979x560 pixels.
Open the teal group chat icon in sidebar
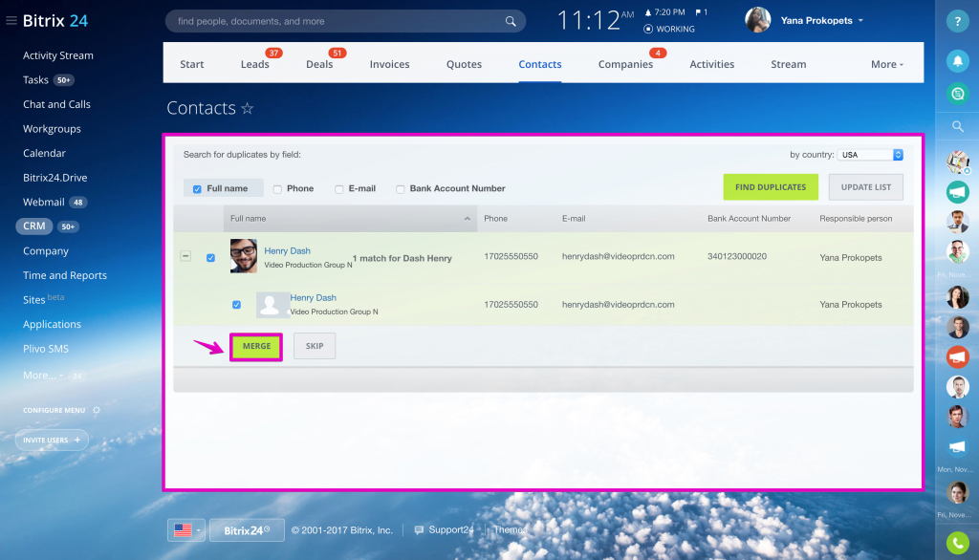click(x=957, y=192)
